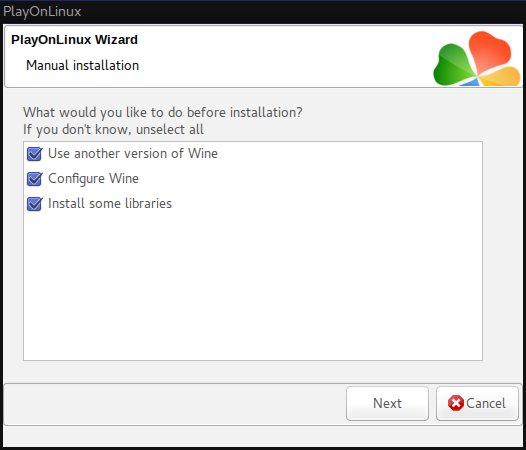Click the 'If you don't know, unselect all' hint
The image size is (526, 450).
click(x=113, y=130)
